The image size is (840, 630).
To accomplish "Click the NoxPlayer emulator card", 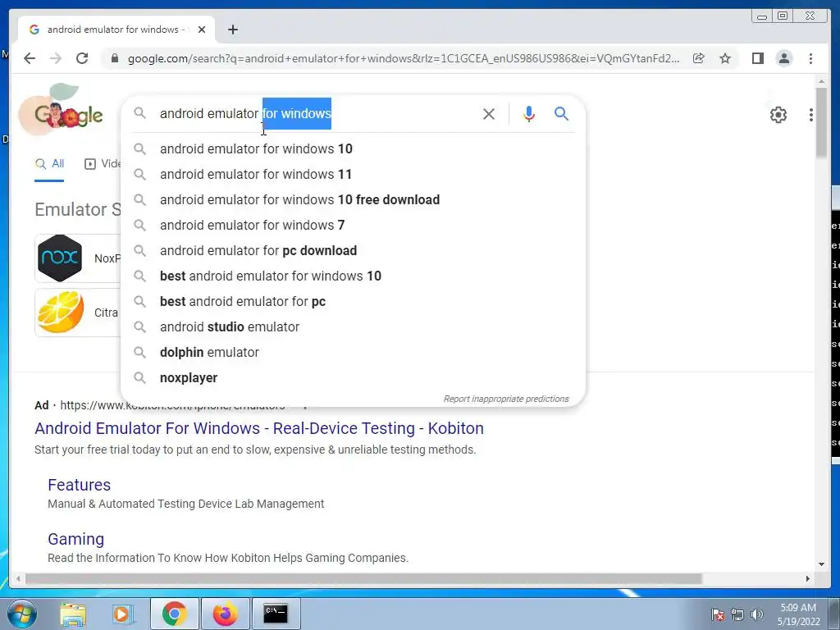I will 78,258.
